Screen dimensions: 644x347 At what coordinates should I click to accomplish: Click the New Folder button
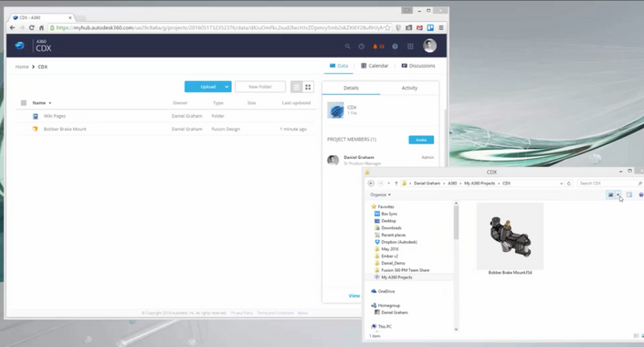[x=260, y=87]
